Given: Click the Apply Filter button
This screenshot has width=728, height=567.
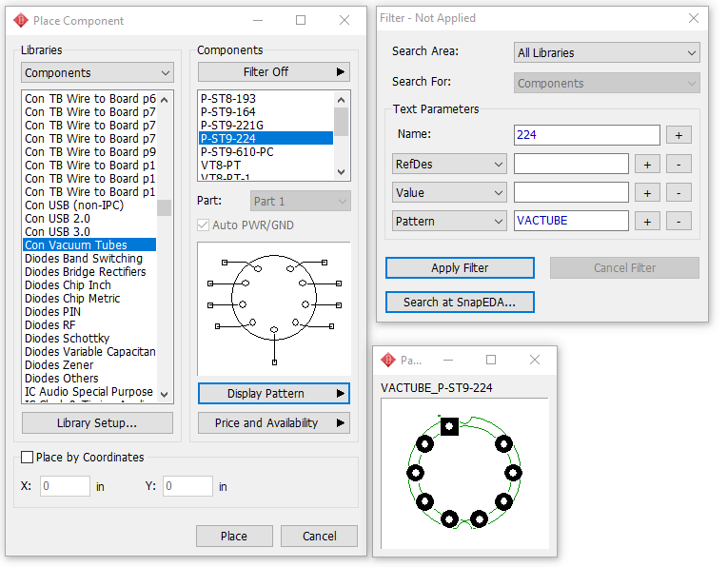Looking at the screenshot, I should (460, 268).
